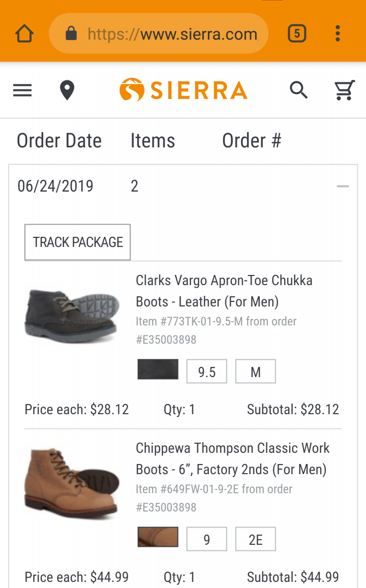Tap the store locator pin icon
Viewport: 366px width, 588px height.
67,90
